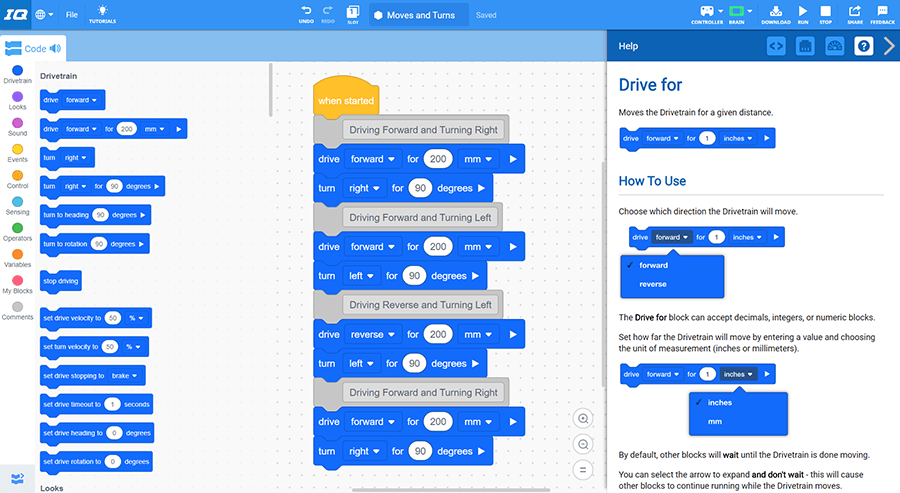Open the File menu

[72, 15]
